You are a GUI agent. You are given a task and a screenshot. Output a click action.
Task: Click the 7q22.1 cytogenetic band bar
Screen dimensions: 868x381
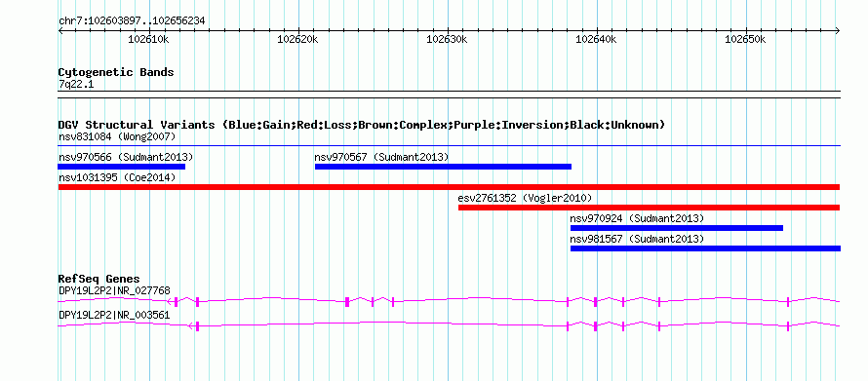pyautogui.click(x=449, y=95)
